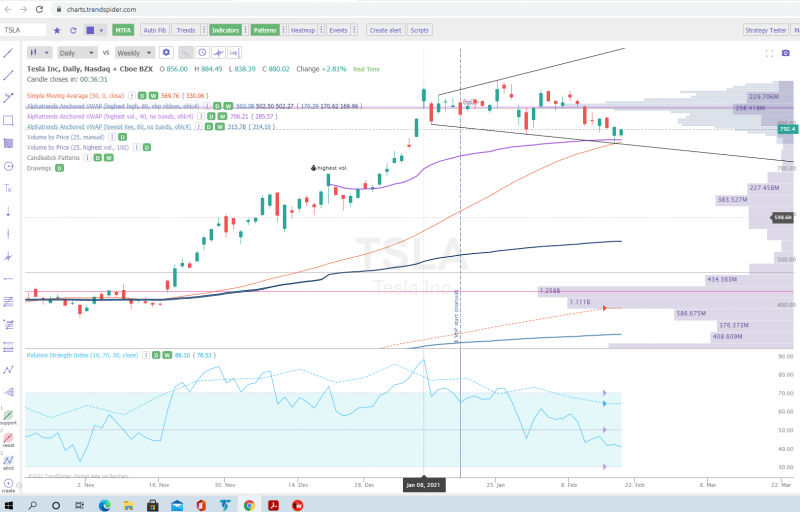The height and width of the screenshot is (512, 800).
Task: Open the chart layout color dropdown
Action: click(x=95, y=31)
